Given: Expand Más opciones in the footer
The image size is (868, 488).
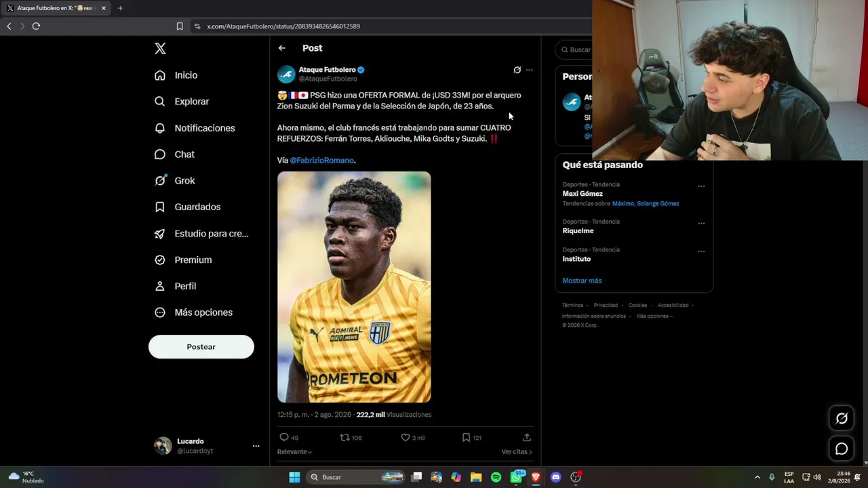Looking at the screenshot, I should pos(654,317).
